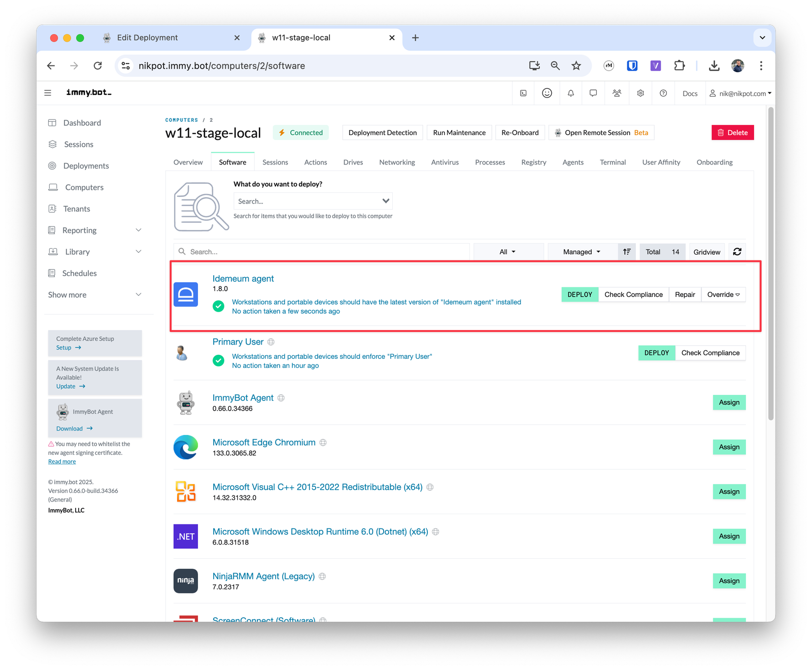Image resolution: width=812 pixels, height=670 pixels.
Task: Click the red Delete button
Action: tap(732, 132)
